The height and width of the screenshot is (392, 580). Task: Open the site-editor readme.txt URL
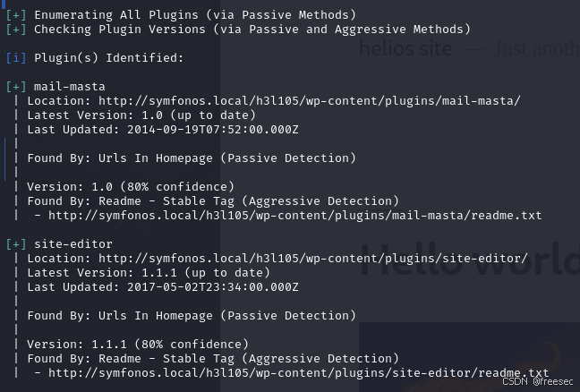click(x=299, y=373)
